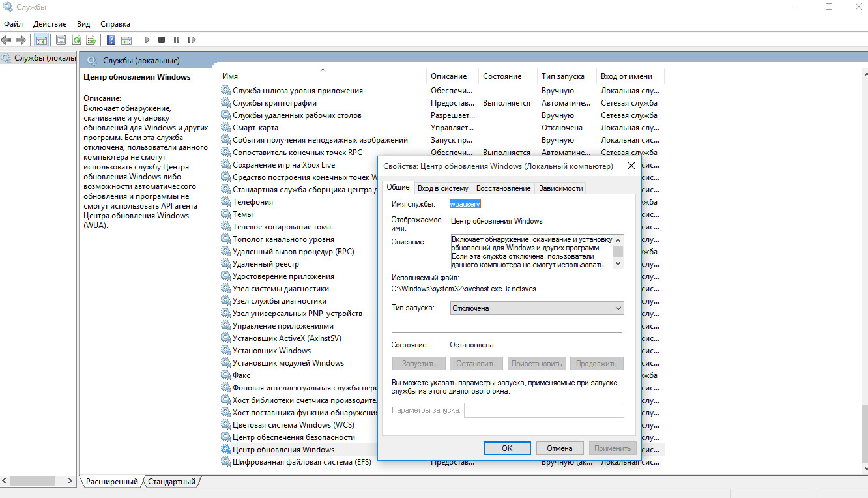
Task: Open Help using the blue question mark icon
Action: click(x=111, y=40)
